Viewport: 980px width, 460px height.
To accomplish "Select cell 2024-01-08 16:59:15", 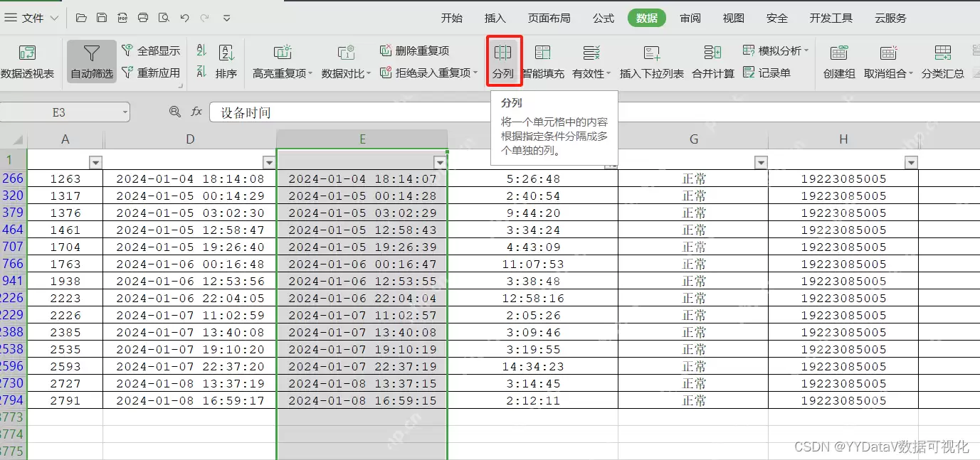I will tap(362, 401).
